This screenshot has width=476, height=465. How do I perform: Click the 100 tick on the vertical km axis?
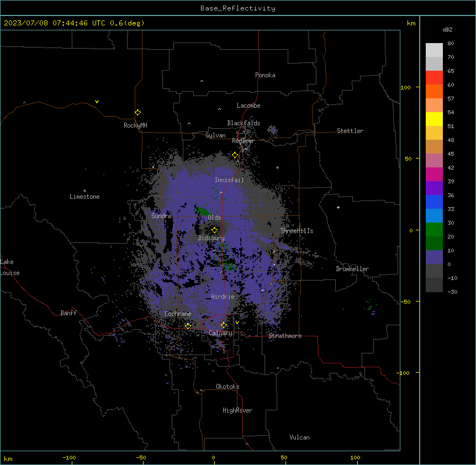point(405,87)
